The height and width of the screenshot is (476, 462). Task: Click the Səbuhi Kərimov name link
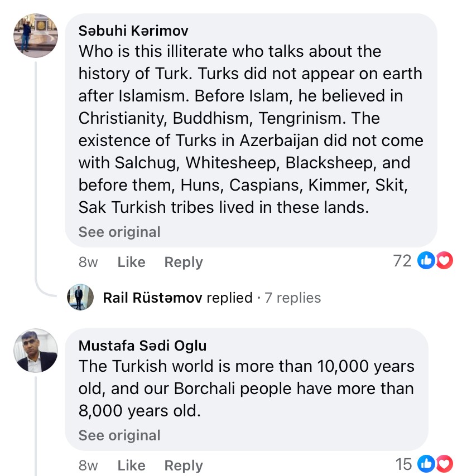coord(133,30)
